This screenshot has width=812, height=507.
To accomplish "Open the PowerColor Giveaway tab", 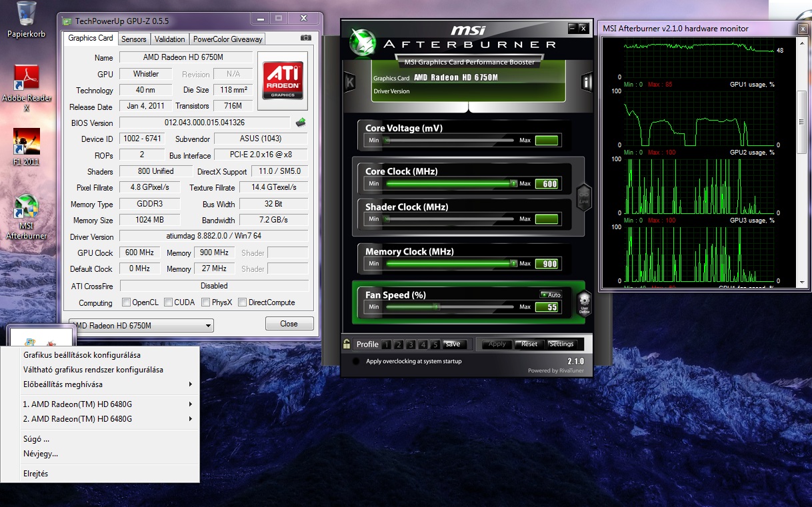I will [227, 39].
